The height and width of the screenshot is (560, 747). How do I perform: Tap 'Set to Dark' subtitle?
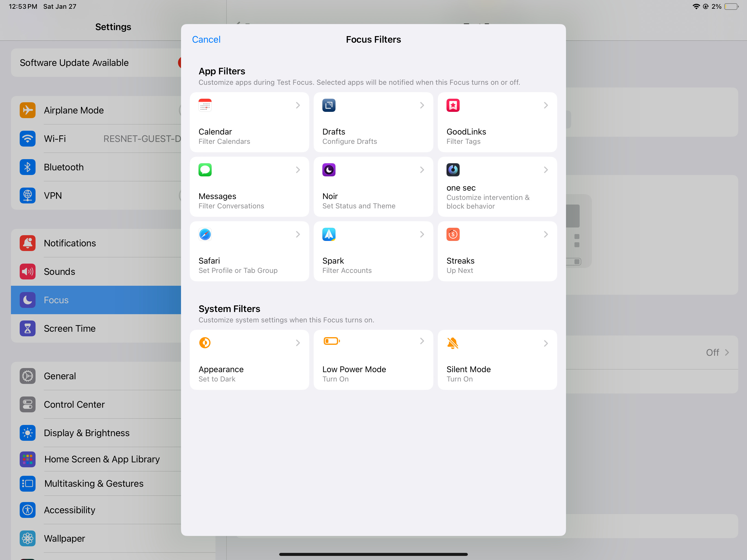tap(217, 379)
